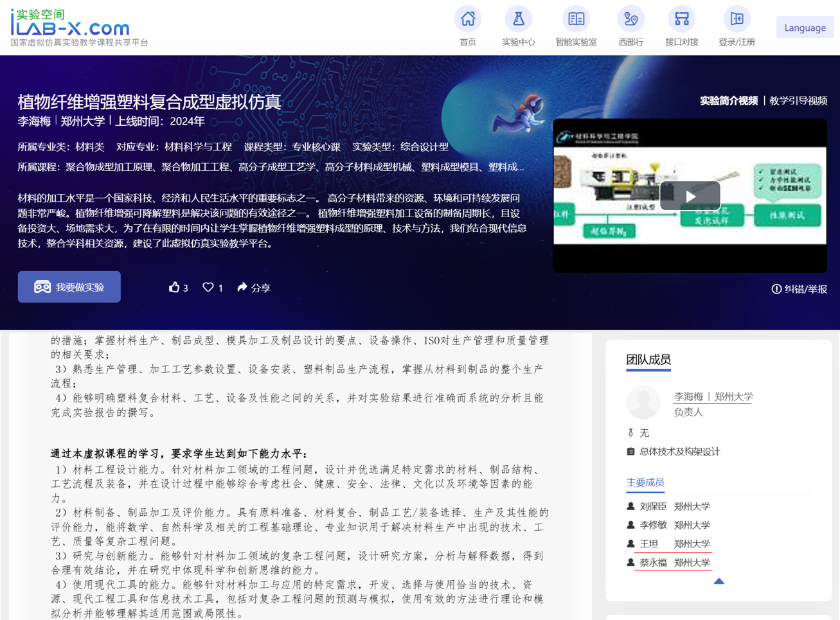Click the person icon beside 刘保臣
This screenshot has height=620, width=840.
tap(630, 506)
